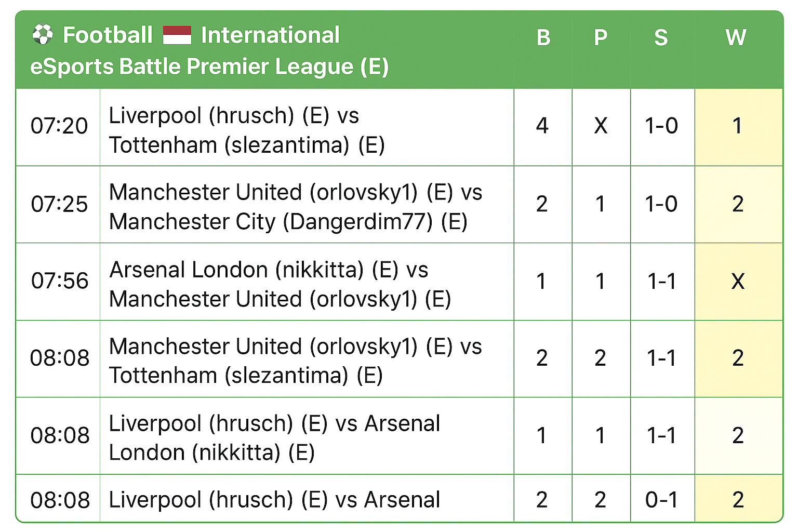Open eSports Battle Premier League (E) title
798x532 pixels.
click(209, 66)
